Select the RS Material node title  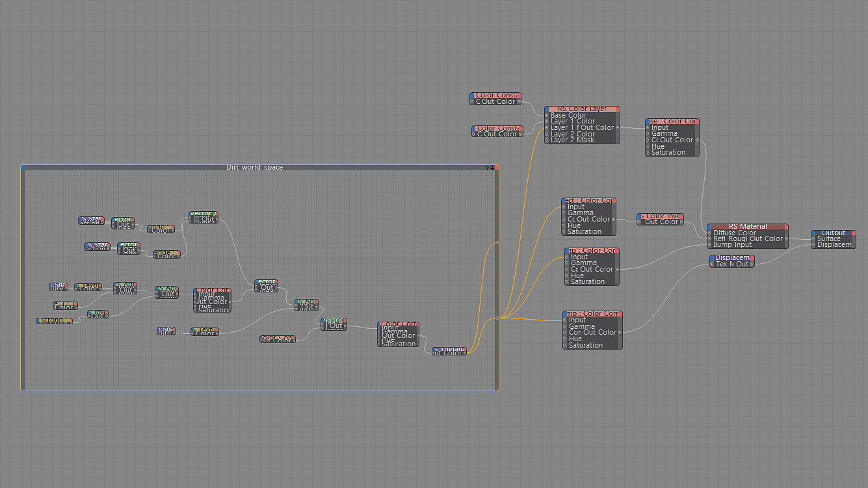748,227
